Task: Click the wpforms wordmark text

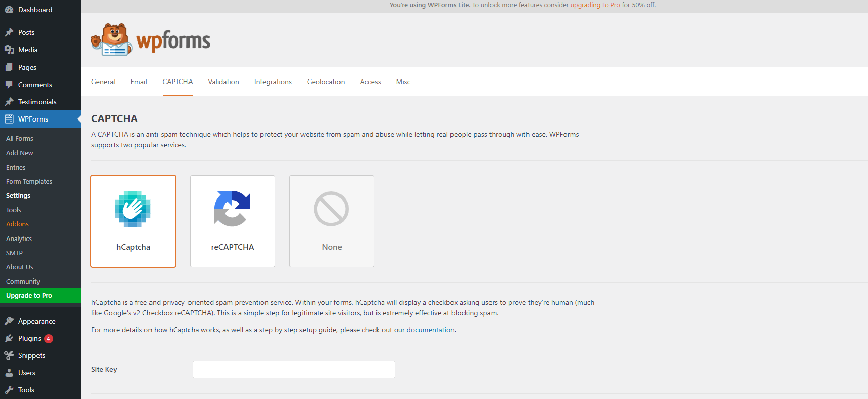Action: (x=173, y=41)
